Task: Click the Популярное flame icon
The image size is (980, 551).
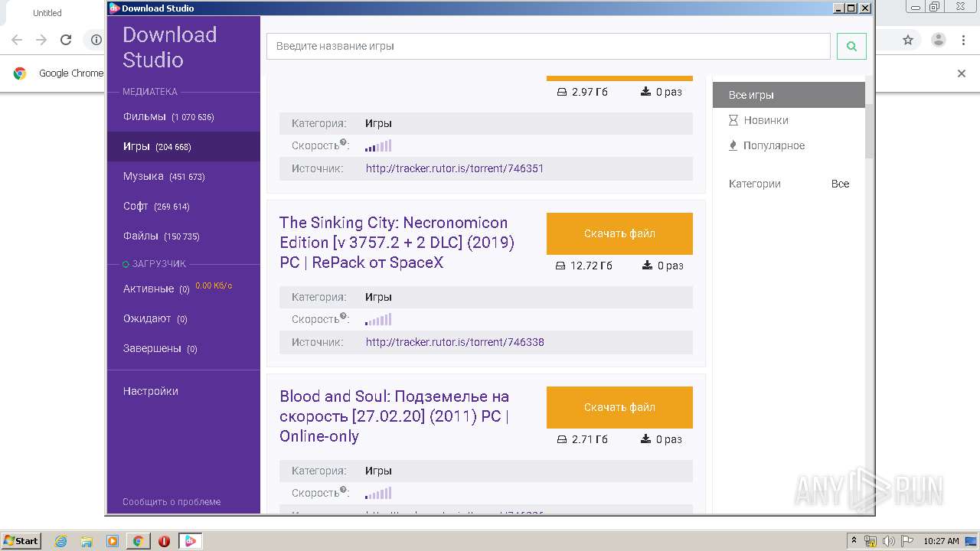Action: tap(733, 145)
